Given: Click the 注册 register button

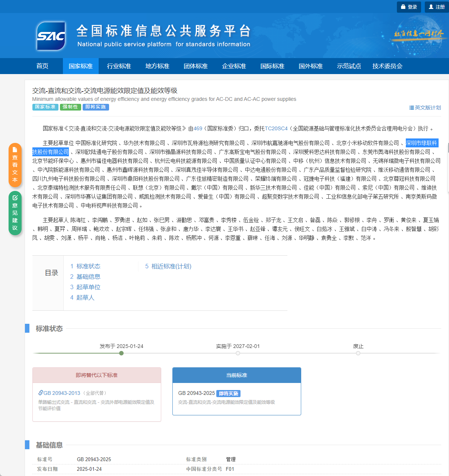Looking at the screenshot, I should [437, 7].
